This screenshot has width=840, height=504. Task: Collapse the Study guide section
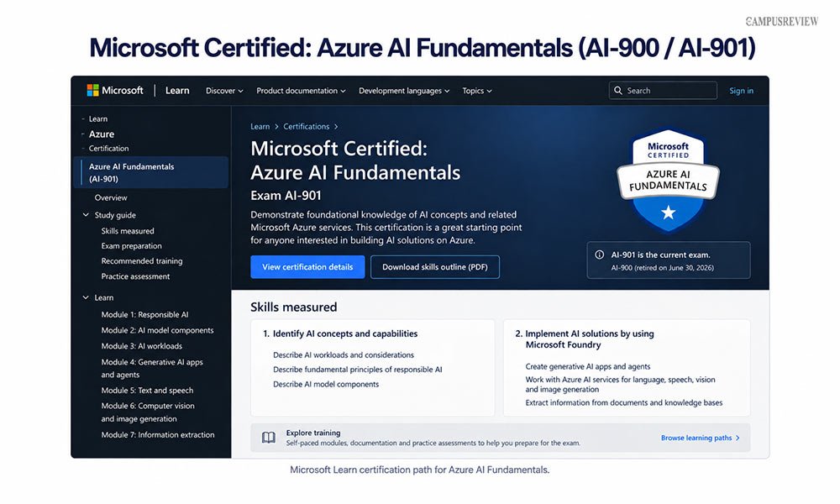[86, 215]
